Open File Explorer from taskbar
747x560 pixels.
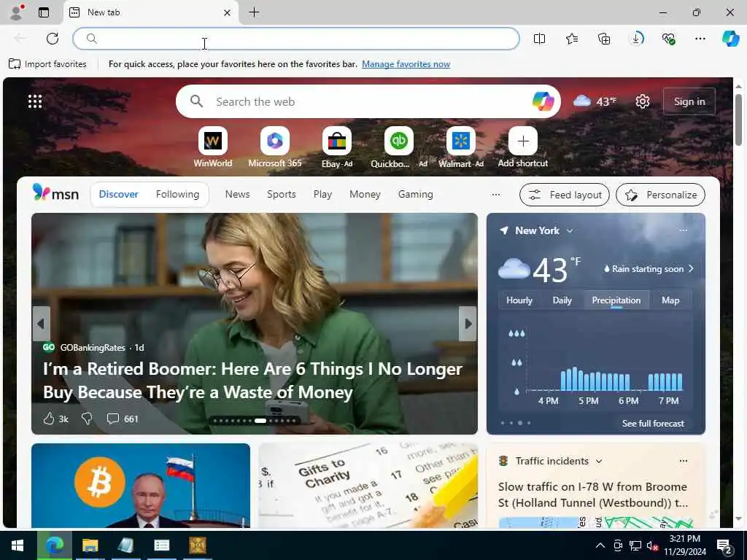coord(90,545)
